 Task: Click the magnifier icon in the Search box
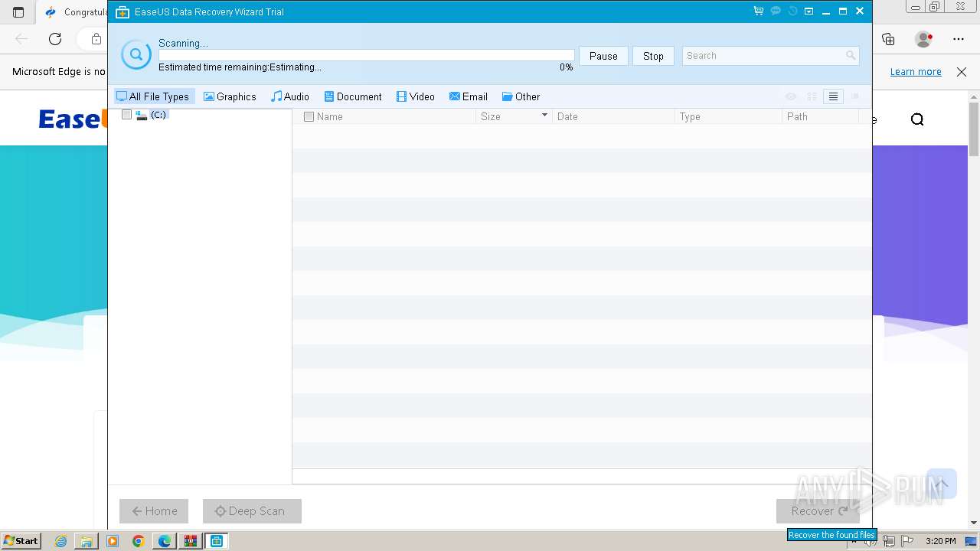tap(851, 56)
